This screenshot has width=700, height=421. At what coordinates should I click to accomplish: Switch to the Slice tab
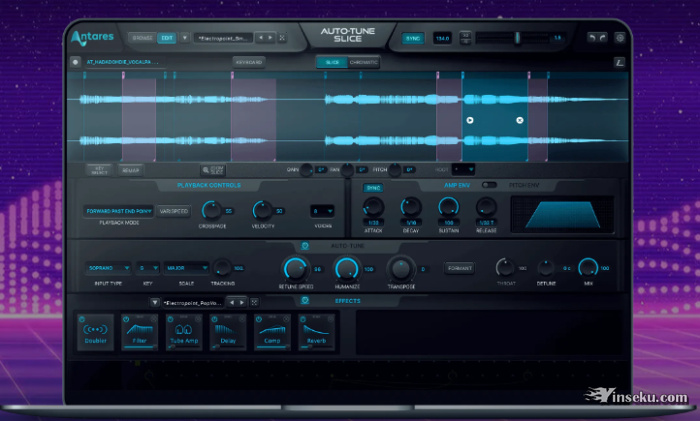328,62
